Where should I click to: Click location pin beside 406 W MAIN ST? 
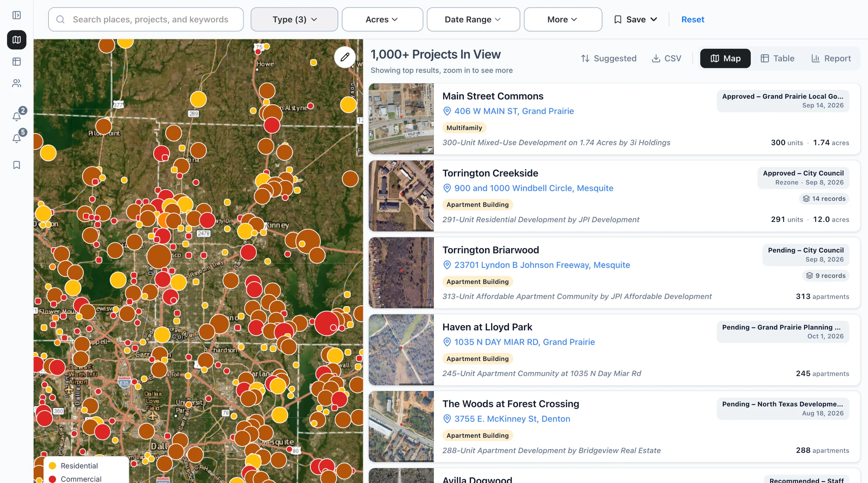pos(447,111)
